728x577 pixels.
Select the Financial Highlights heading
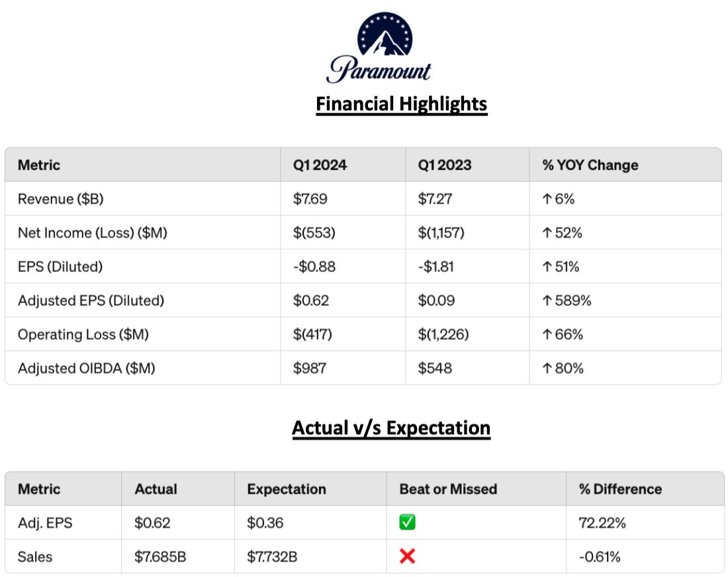pyautogui.click(x=401, y=105)
